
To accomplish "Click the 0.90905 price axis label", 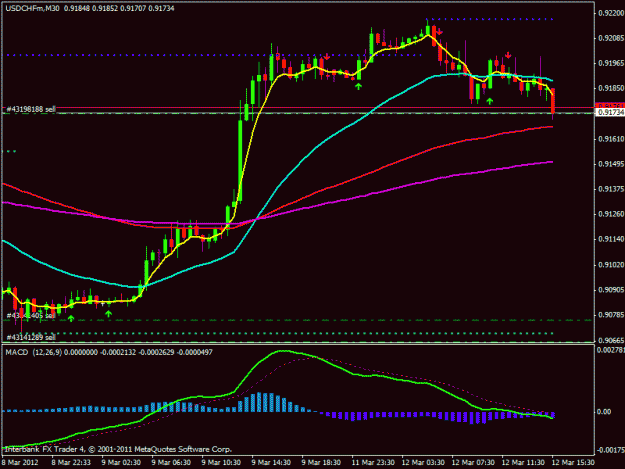I will 611,290.
